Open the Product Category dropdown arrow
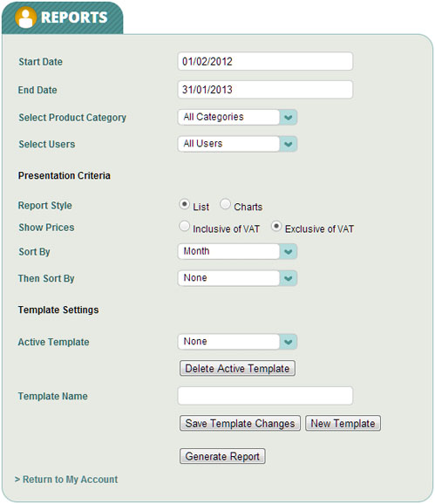Viewport: 435px width, 504px height. (289, 118)
